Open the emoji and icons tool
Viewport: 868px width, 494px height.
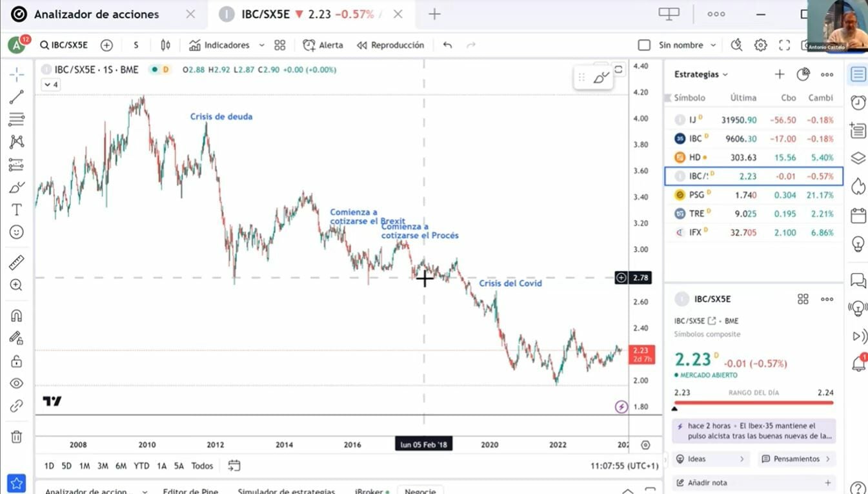[x=17, y=232]
